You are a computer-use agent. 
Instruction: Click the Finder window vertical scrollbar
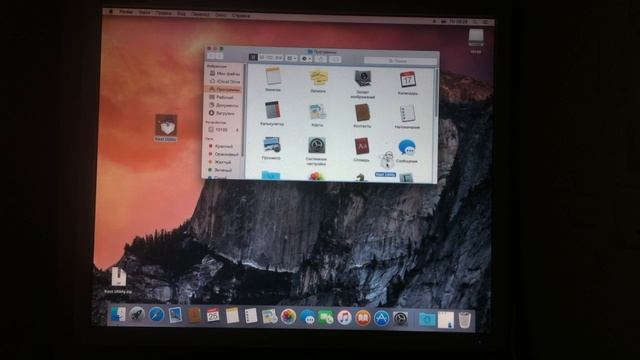pos(437,93)
